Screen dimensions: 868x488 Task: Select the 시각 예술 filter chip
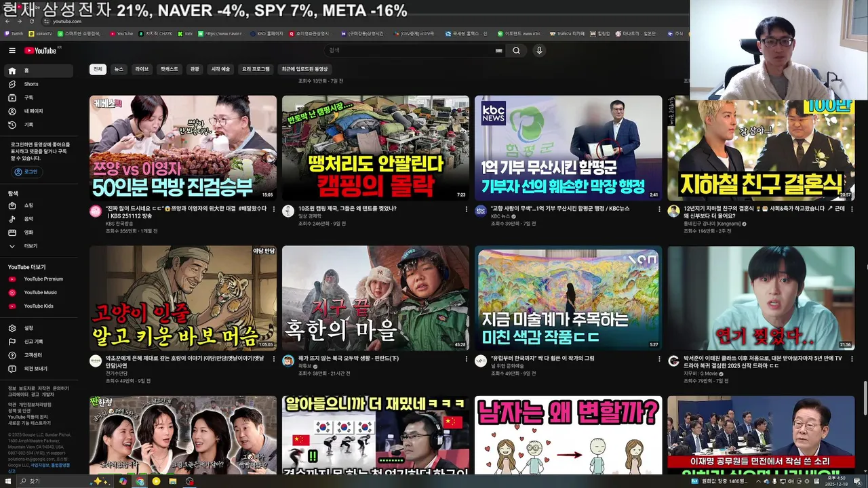pos(220,69)
